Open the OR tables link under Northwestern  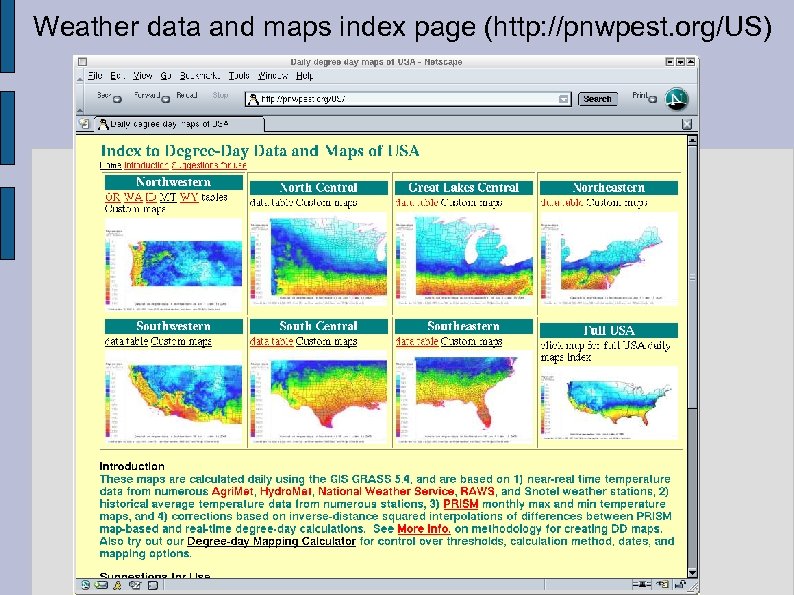click(112, 197)
